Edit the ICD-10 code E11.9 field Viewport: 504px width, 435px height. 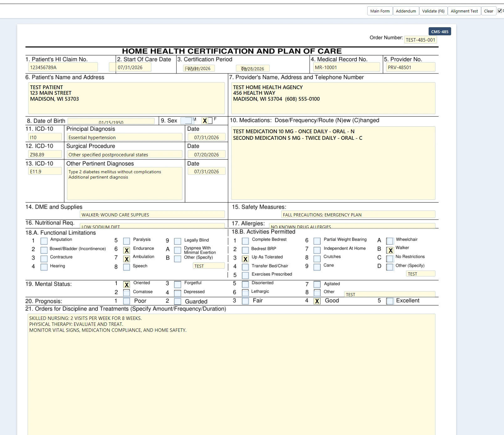coord(45,171)
